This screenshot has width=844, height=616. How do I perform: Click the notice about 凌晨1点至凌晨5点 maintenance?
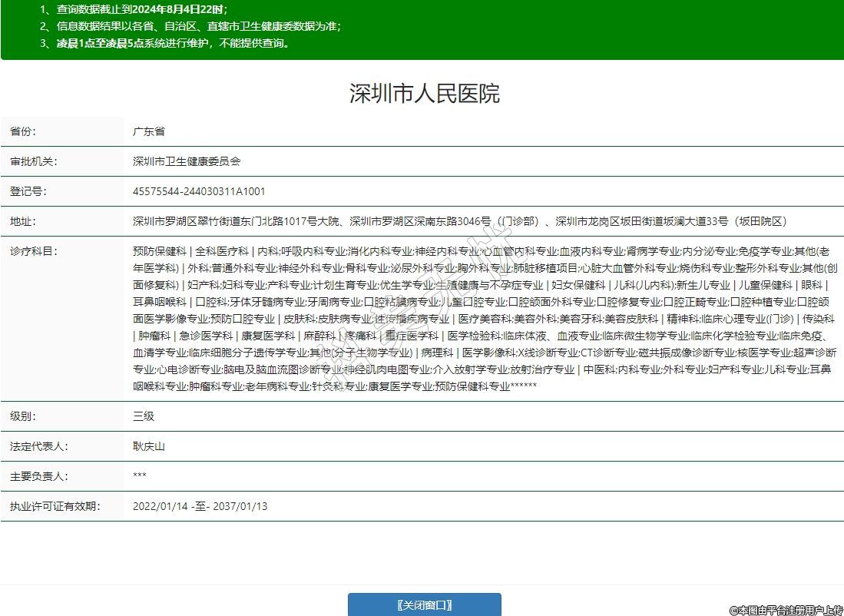click(x=166, y=43)
